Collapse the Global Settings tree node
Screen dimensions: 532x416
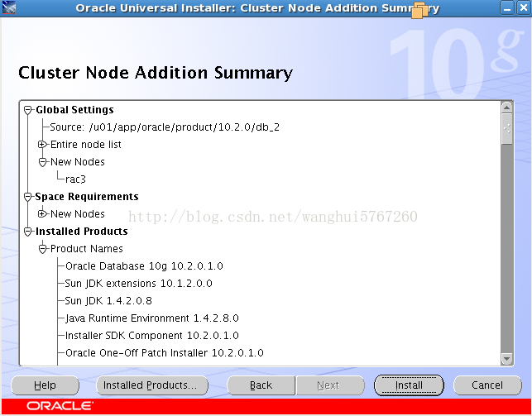[28, 110]
